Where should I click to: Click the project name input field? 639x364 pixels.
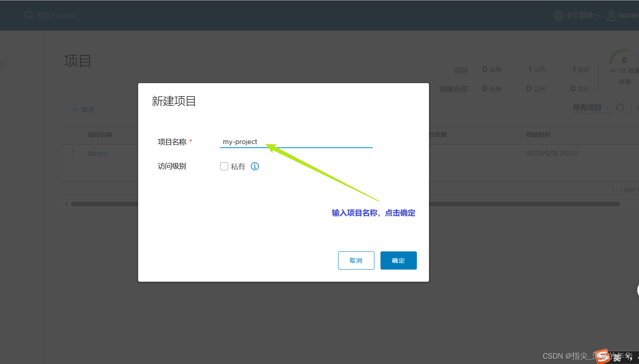(296, 142)
